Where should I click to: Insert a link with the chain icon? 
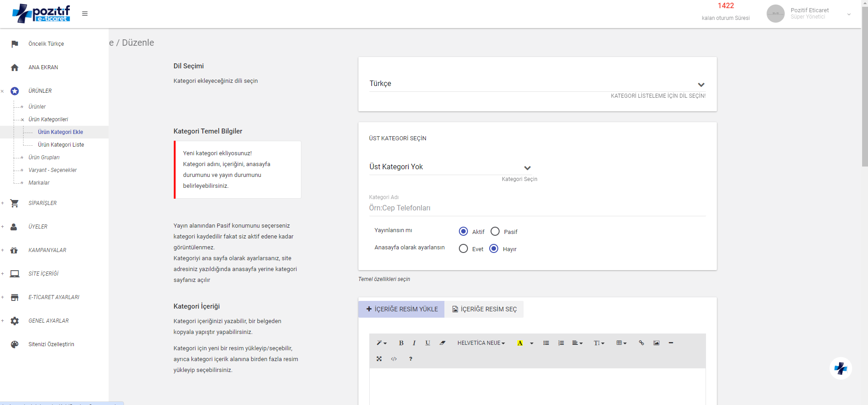(x=641, y=343)
